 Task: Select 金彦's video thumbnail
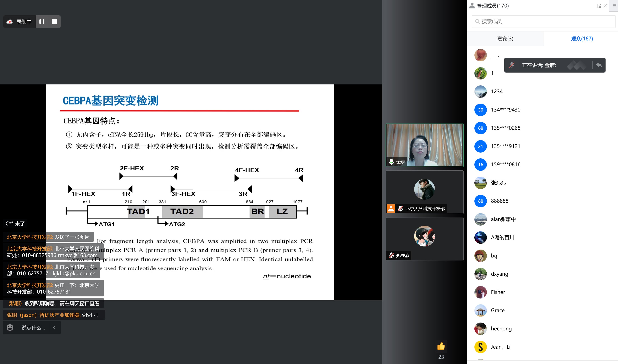point(425,145)
